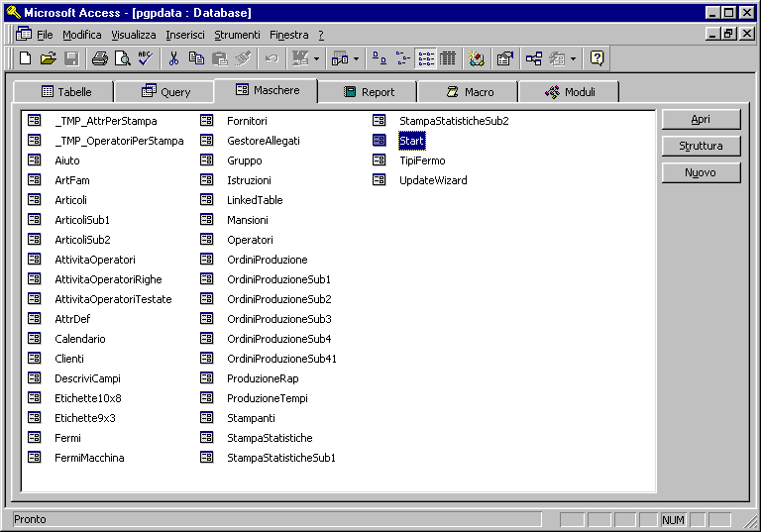Switch to the Query tab

(x=164, y=92)
